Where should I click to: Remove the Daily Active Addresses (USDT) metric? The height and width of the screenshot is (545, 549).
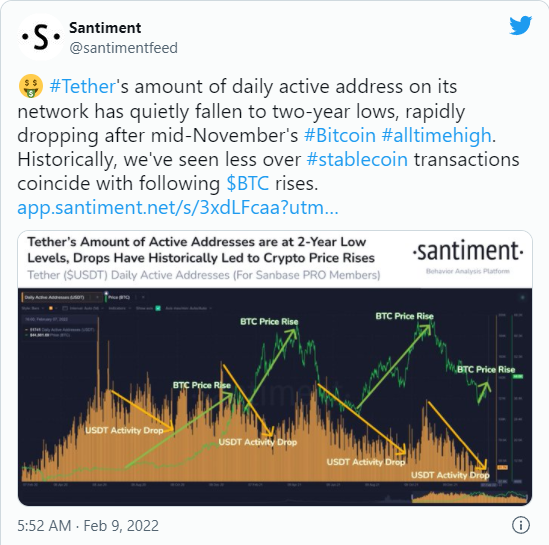pos(97,297)
